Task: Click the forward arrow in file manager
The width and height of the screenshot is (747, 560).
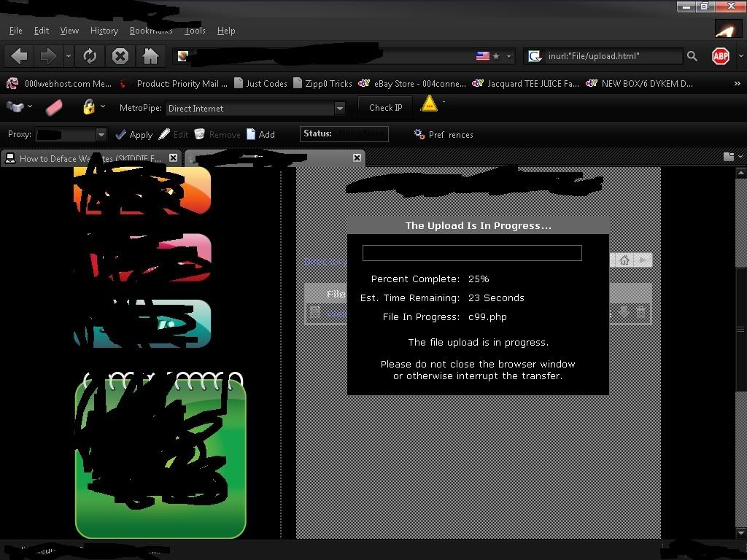Action: pos(643,260)
